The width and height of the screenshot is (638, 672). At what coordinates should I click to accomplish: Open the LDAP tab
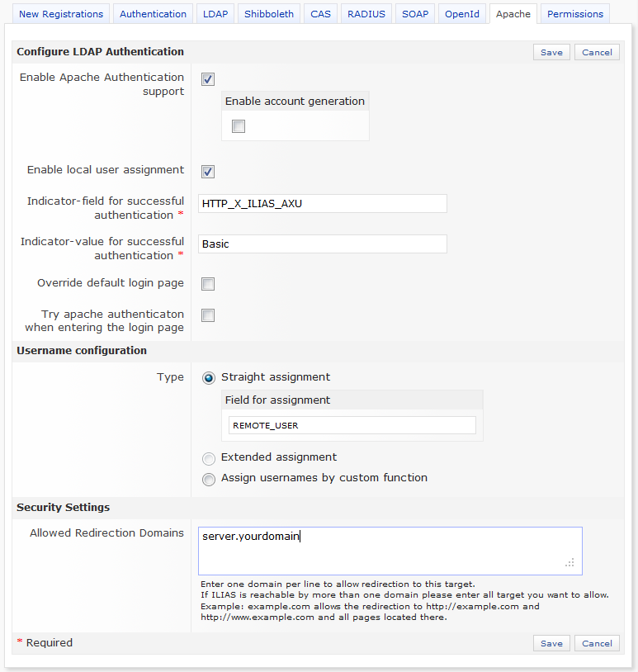pos(215,14)
